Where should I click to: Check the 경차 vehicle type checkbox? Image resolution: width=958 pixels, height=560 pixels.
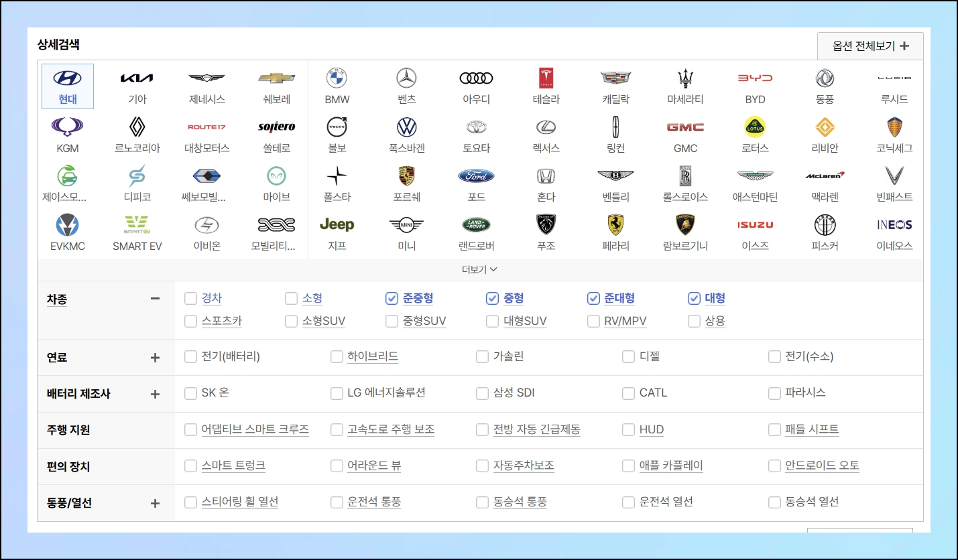coord(191,298)
